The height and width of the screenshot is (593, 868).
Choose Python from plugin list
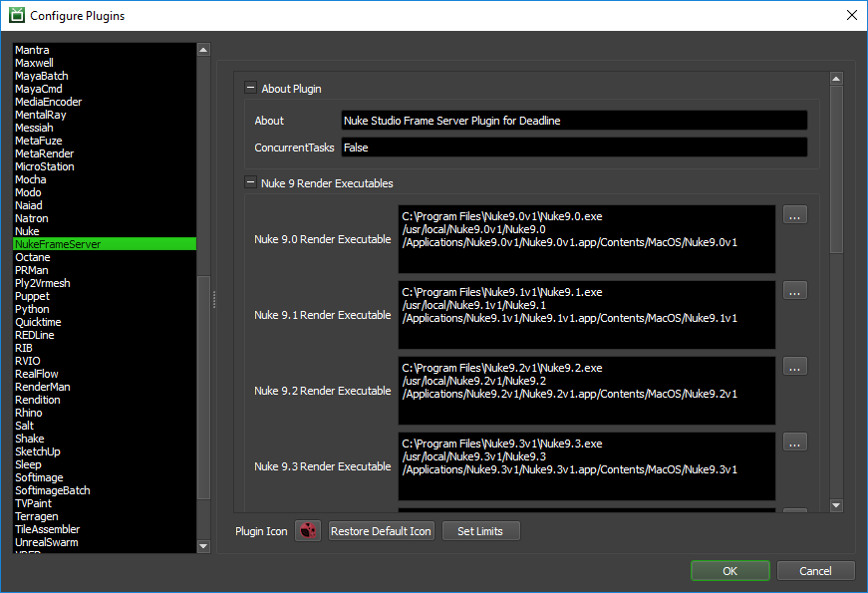[x=32, y=309]
